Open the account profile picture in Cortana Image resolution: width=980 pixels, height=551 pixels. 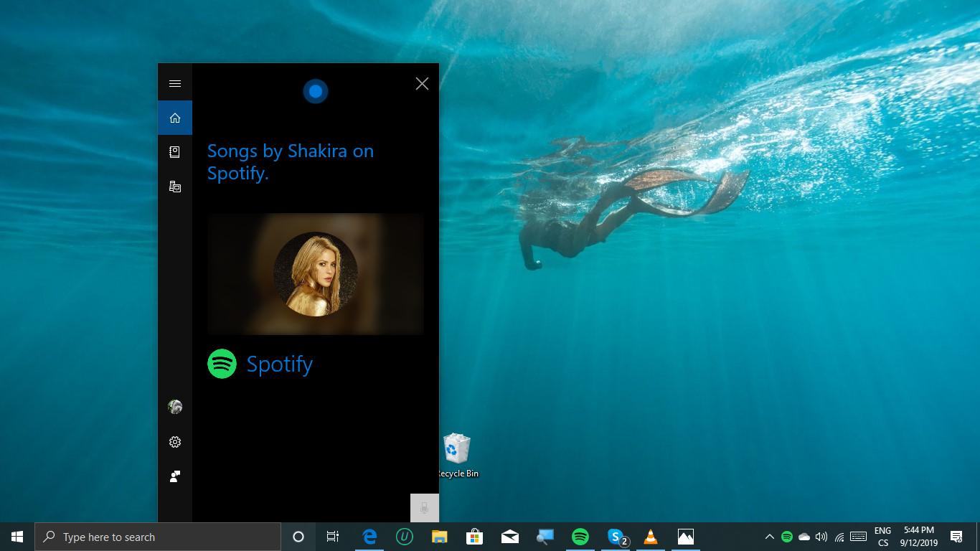tap(175, 408)
